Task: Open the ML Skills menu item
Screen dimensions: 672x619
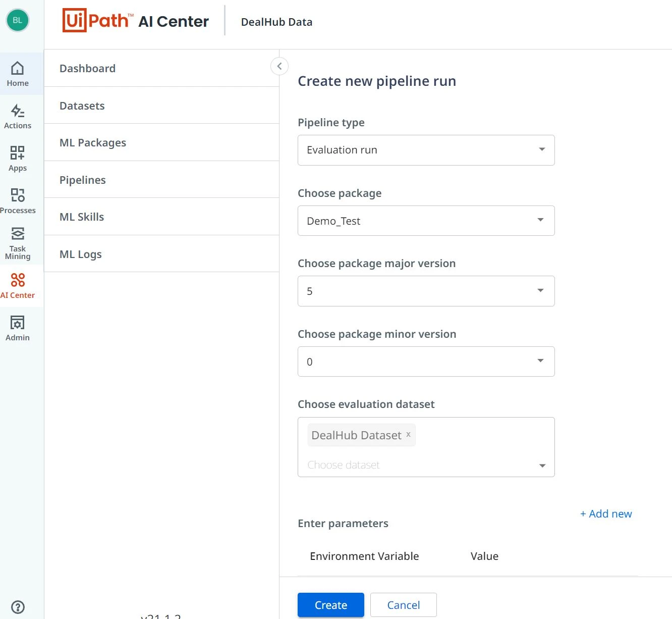Action: click(x=161, y=217)
